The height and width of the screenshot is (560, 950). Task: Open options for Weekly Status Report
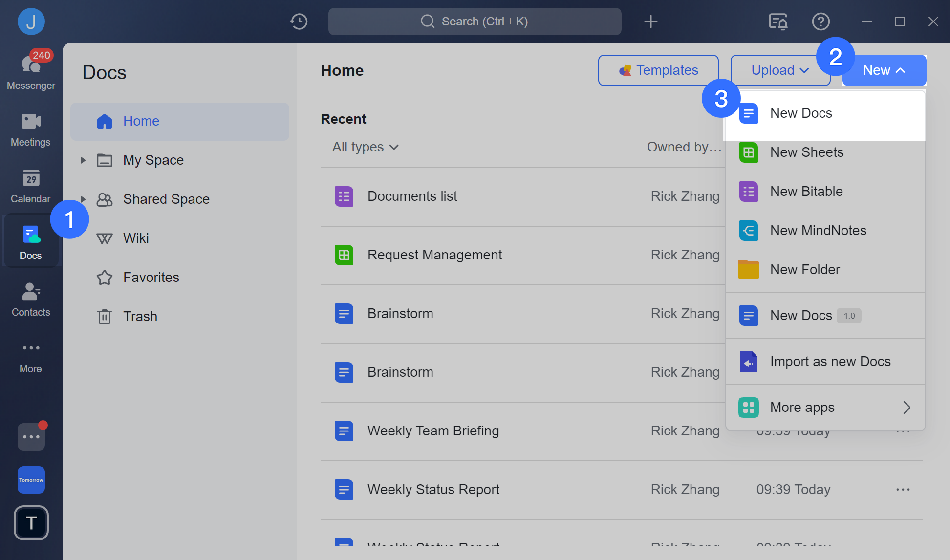tap(903, 489)
